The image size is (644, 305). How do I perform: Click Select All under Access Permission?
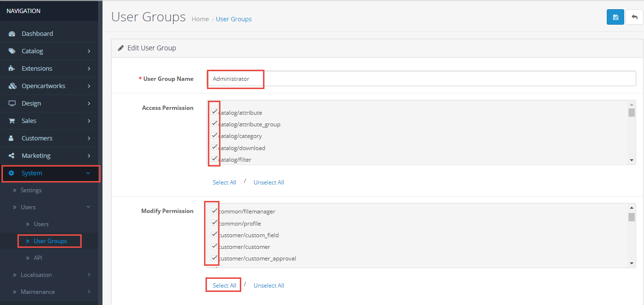[224, 183]
